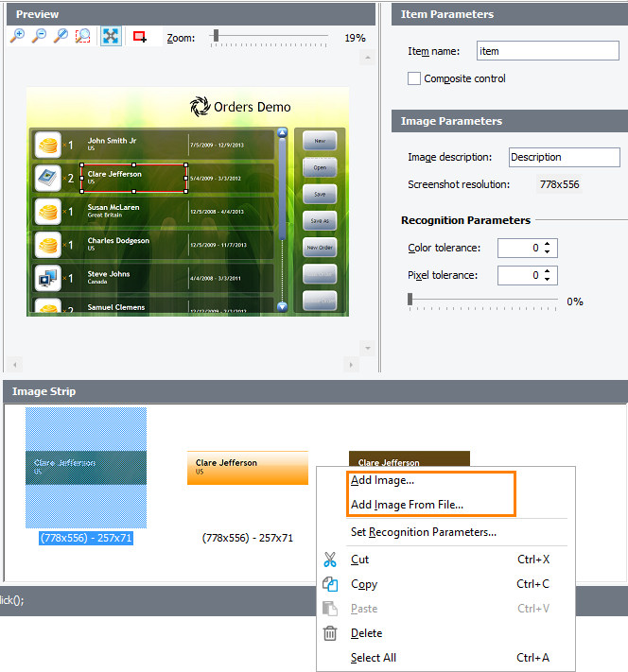Image resolution: width=628 pixels, height=672 pixels.
Task: Increase the Color tolerance value
Action: tap(547, 244)
